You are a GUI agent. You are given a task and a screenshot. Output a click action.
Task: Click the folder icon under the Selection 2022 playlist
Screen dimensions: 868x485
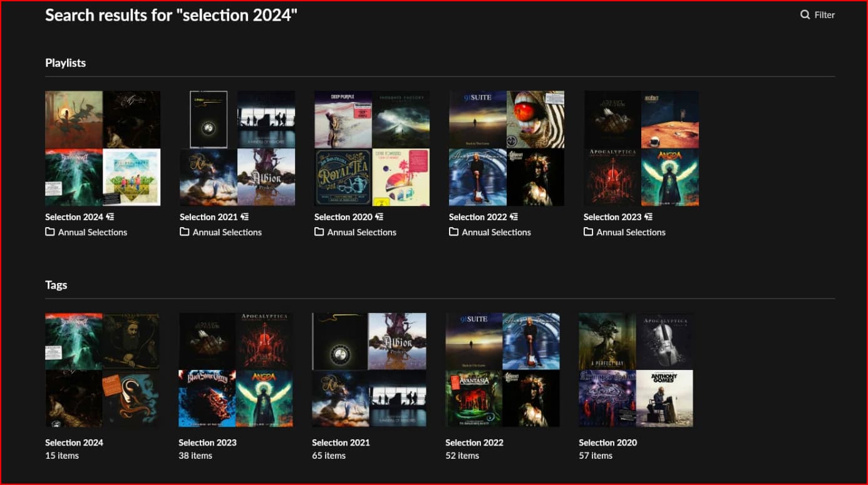454,232
